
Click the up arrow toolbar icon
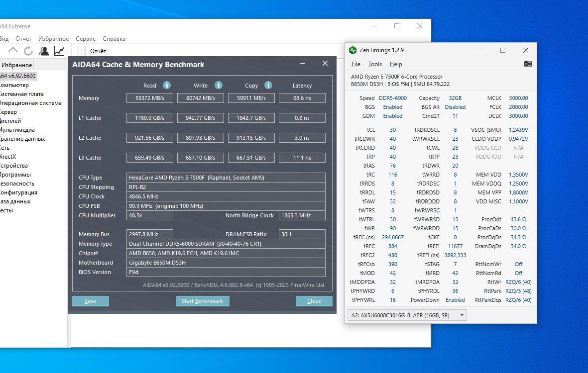[x=13, y=50]
